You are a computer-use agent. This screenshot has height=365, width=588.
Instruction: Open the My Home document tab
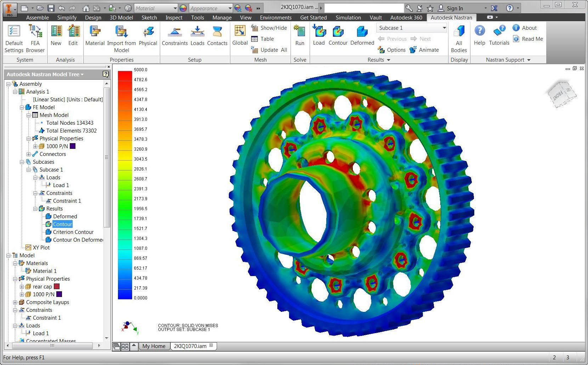click(154, 346)
